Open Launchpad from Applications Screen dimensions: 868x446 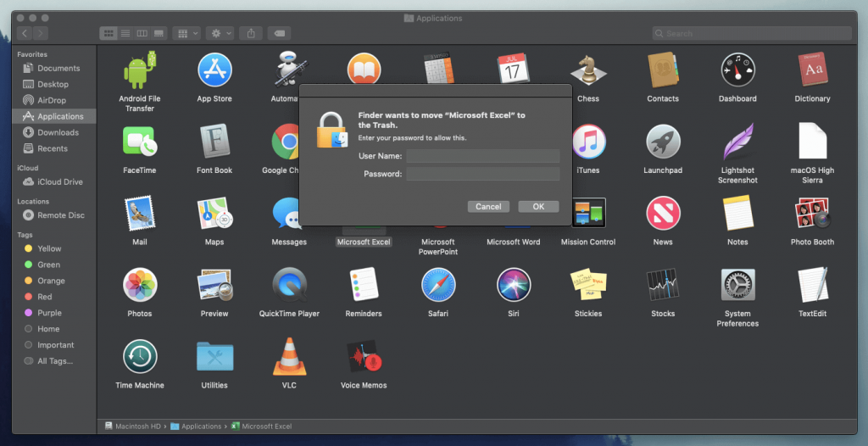(x=663, y=142)
